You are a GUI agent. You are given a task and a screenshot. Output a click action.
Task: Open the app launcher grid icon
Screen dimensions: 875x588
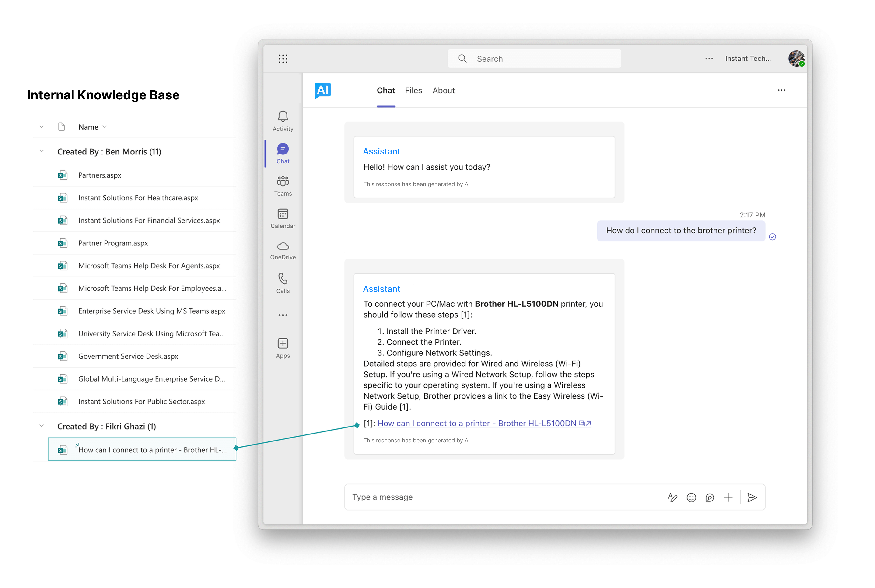(283, 59)
